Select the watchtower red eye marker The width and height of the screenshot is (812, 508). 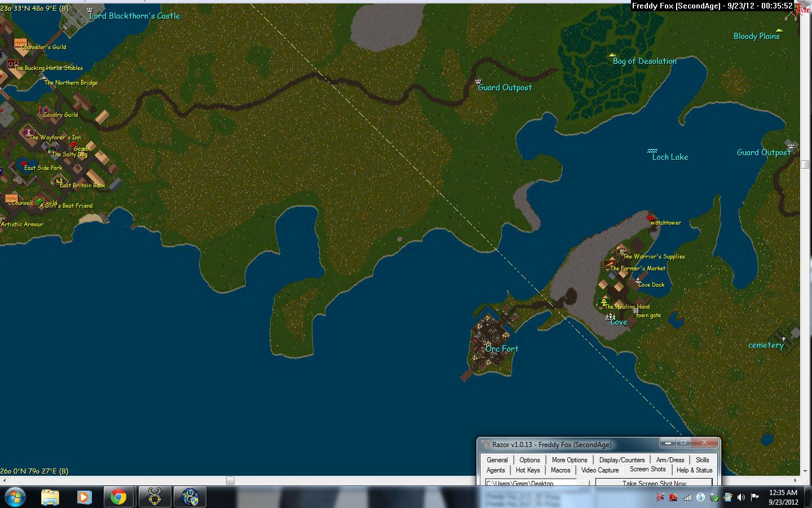coord(650,218)
